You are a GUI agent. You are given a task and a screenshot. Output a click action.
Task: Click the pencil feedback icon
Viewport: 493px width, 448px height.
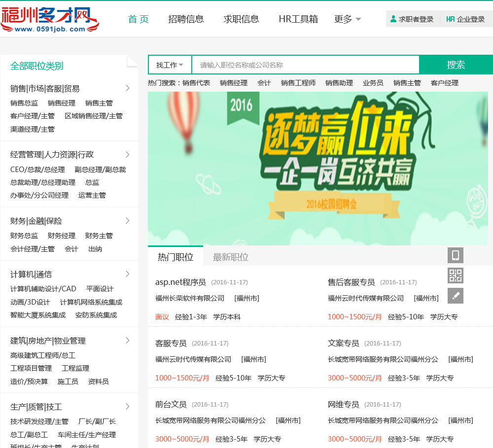(455, 296)
